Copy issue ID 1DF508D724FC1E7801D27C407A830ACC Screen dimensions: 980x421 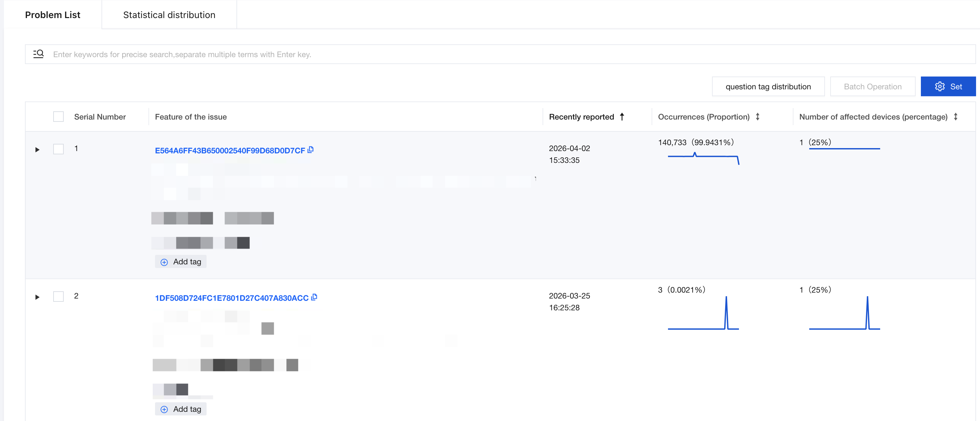(x=314, y=297)
